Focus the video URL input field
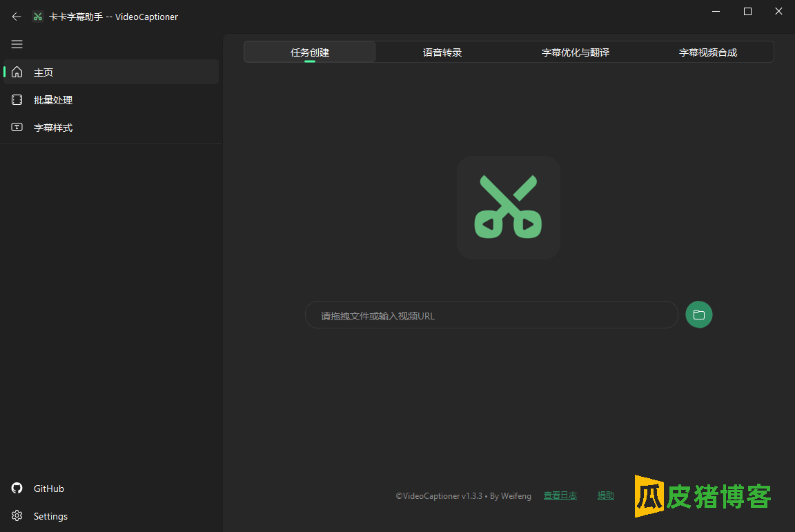The height and width of the screenshot is (532, 795). (491, 315)
